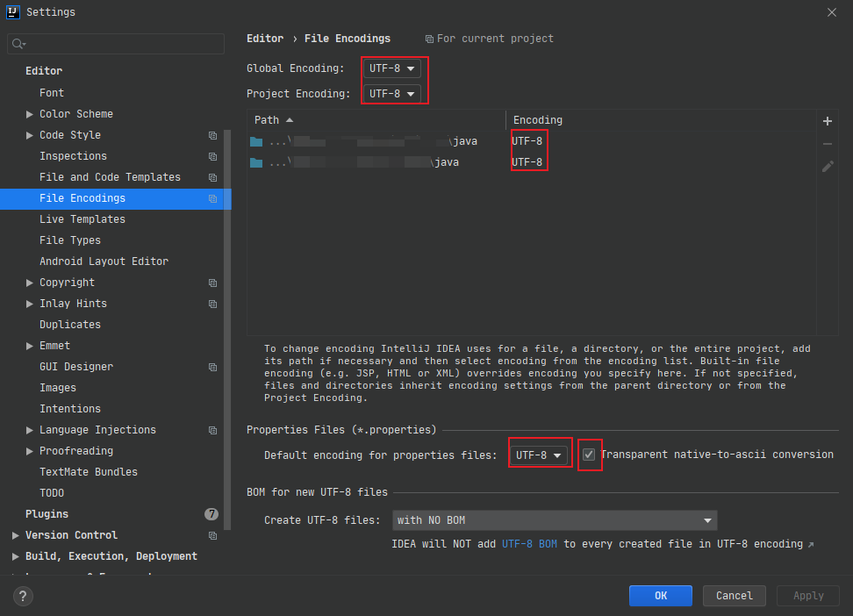Screen dimensions: 853x616
Task: Click UTF-8 encoding of second java path
Action: pos(527,162)
